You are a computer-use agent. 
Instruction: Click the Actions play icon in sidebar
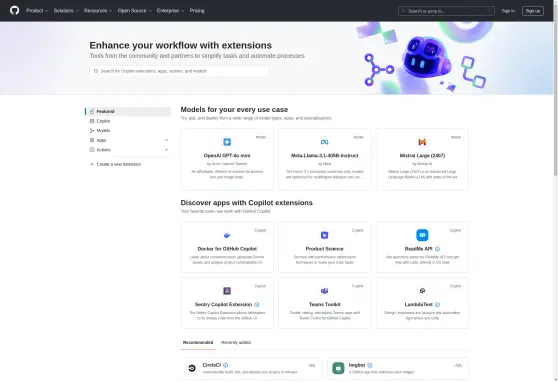coord(92,150)
